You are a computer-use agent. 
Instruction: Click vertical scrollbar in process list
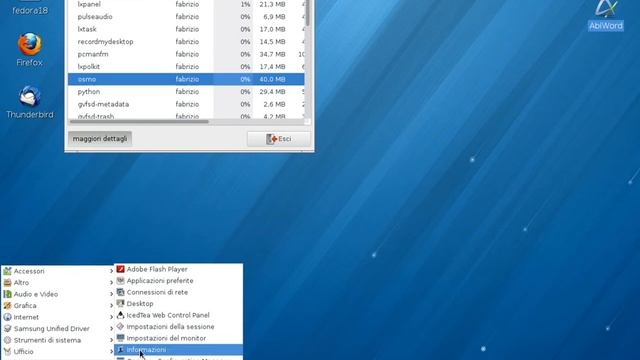click(x=307, y=12)
